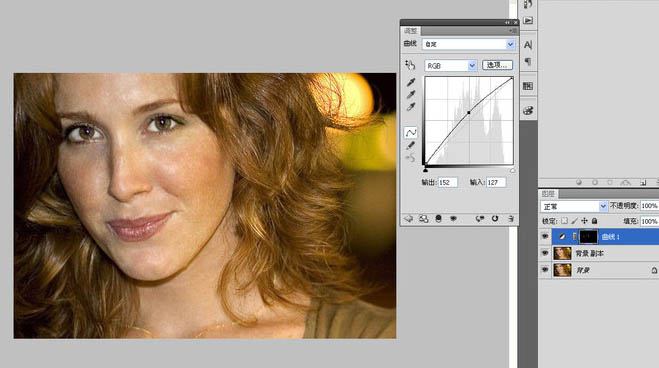659x368 pixels.
Task: Click the 选项... button
Action: click(x=497, y=65)
